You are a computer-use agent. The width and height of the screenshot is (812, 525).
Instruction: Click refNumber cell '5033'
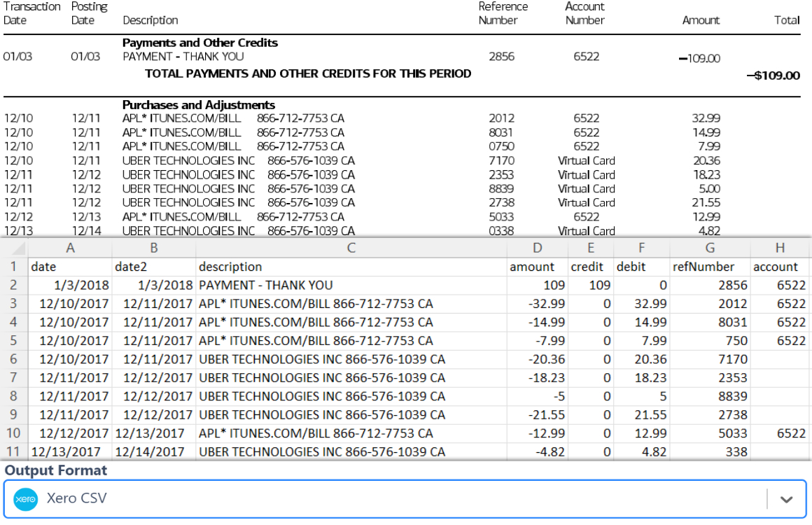710,433
